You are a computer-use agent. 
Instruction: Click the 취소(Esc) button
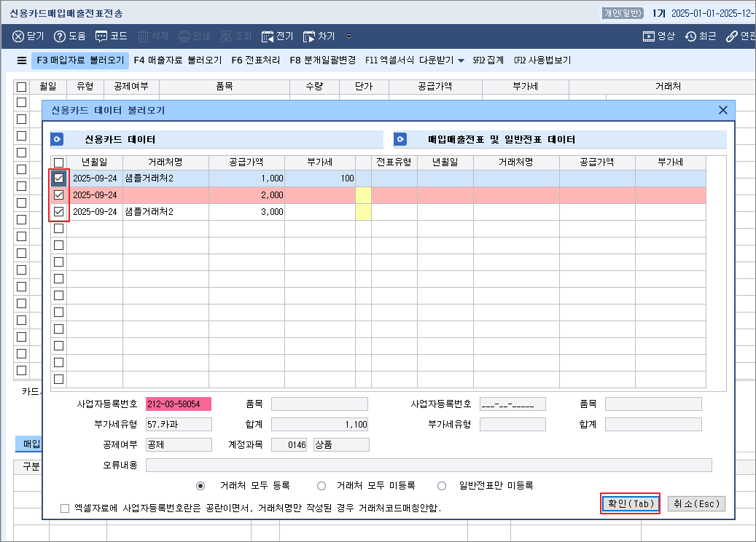(x=695, y=503)
